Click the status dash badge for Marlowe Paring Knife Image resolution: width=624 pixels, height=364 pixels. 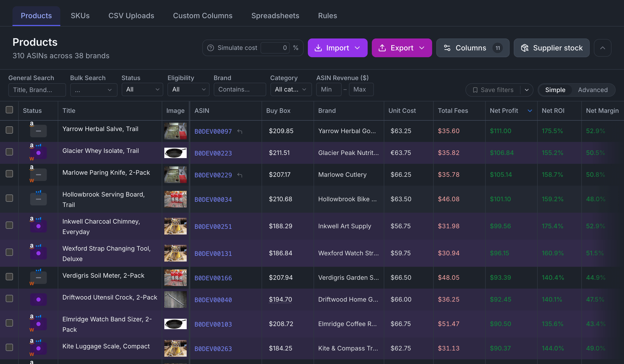38,175
